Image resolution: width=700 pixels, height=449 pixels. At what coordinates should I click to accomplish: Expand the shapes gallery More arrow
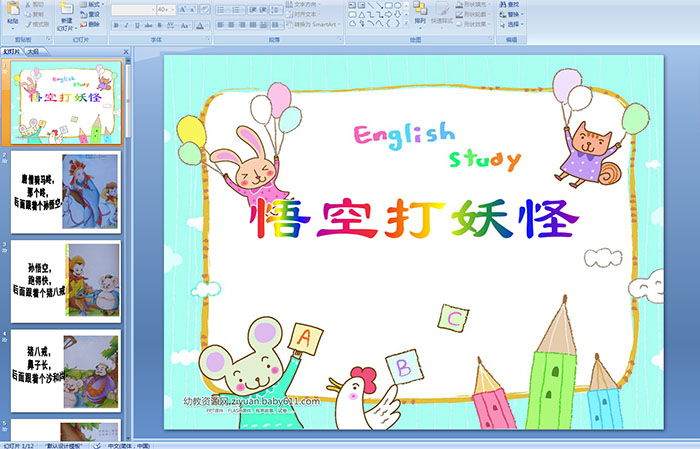(406, 23)
